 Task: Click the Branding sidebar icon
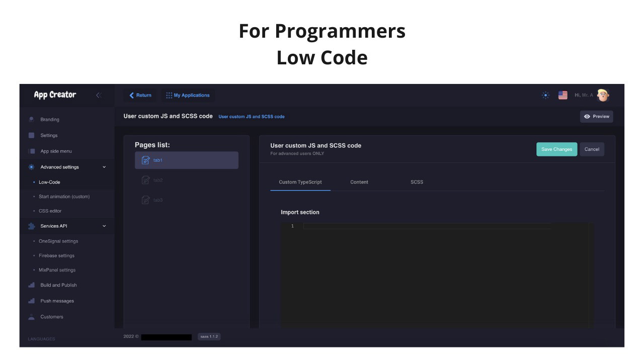pyautogui.click(x=32, y=120)
